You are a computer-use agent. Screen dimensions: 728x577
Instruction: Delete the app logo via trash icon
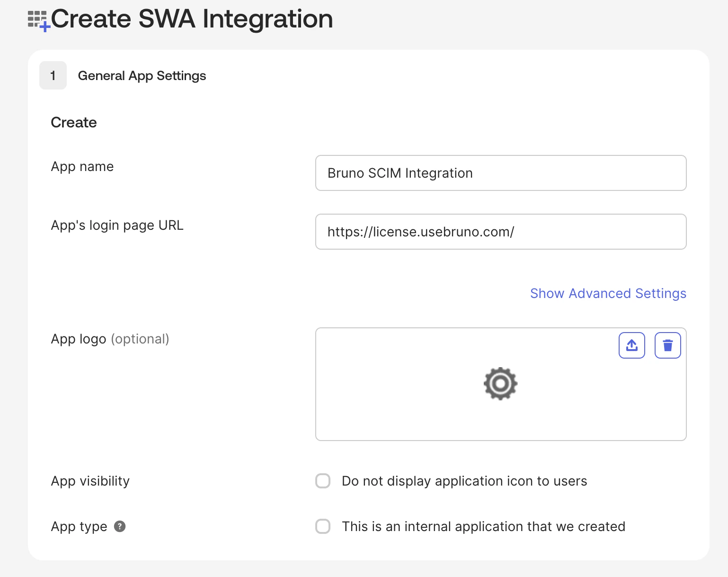[x=667, y=345]
